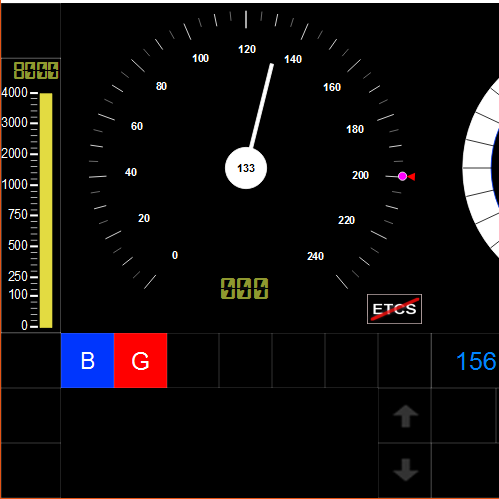Screen dimensions: 499x499
Task: Click the white speedometer needle
Action: click(262, 106)
